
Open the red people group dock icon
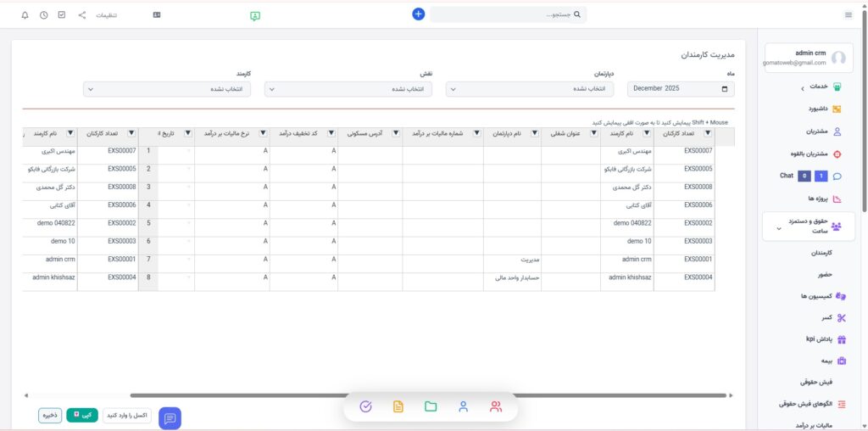495,406
